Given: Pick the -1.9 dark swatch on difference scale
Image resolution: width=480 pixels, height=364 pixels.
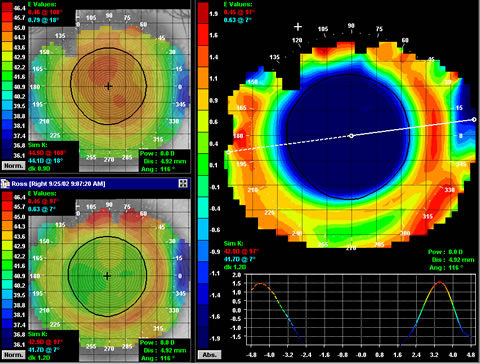Looking at the screenshot, I should 203,338.
